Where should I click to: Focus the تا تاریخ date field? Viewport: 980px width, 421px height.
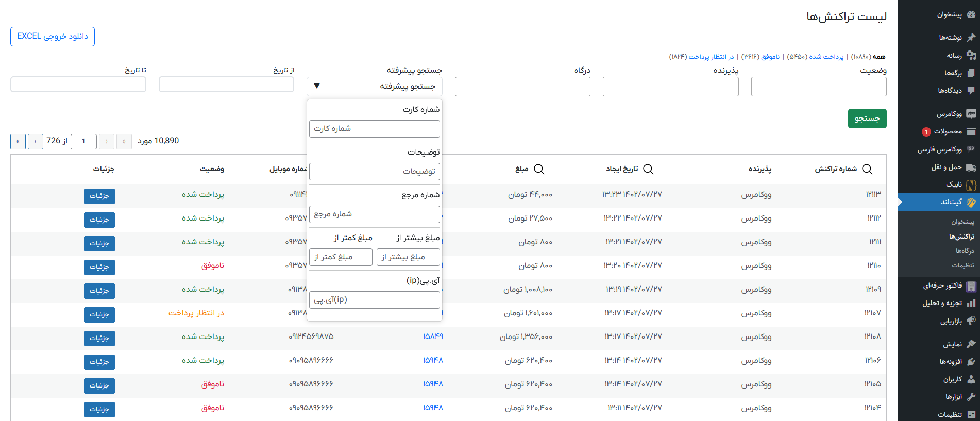click(78, 85)
